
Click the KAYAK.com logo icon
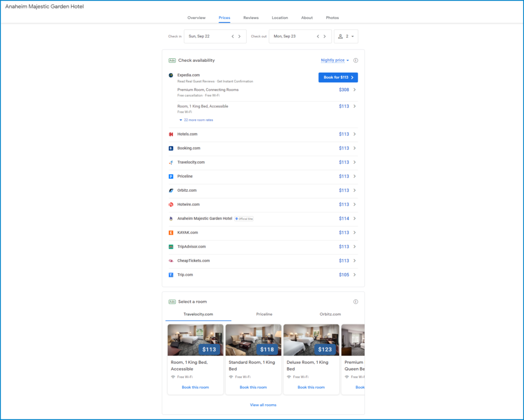(171, 233)
